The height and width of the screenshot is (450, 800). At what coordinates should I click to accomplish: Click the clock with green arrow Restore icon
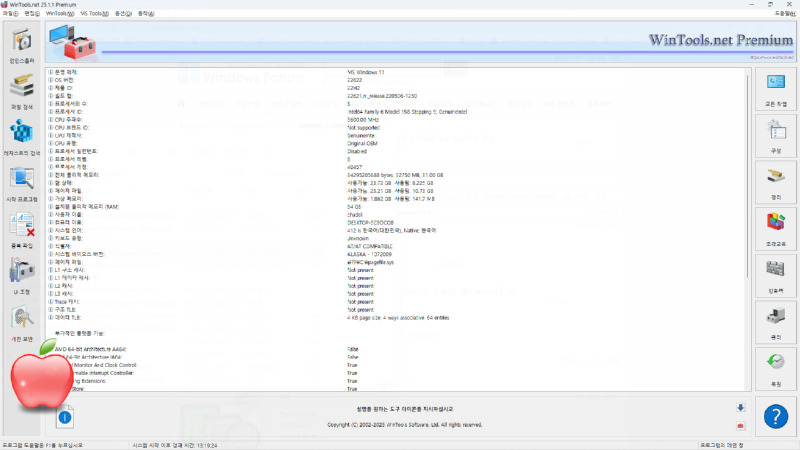(776, 369)
